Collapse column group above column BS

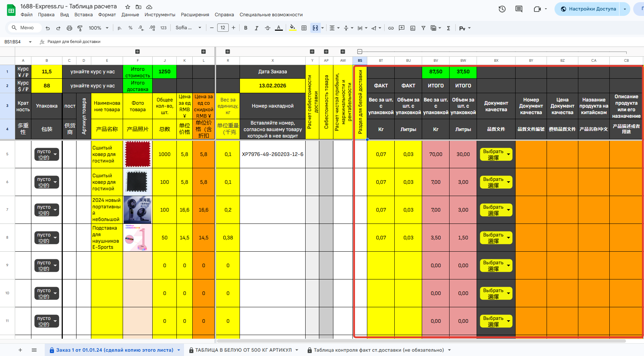[360, 52]
